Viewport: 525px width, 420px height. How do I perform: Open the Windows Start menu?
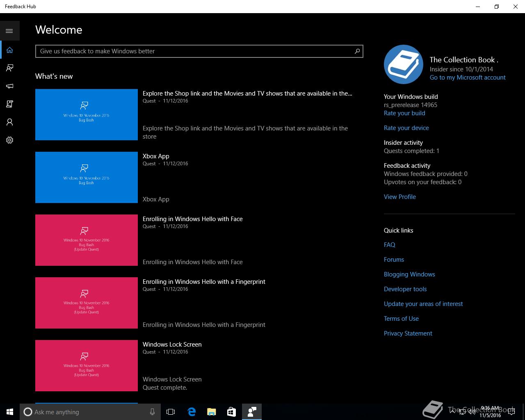point(10,412)
